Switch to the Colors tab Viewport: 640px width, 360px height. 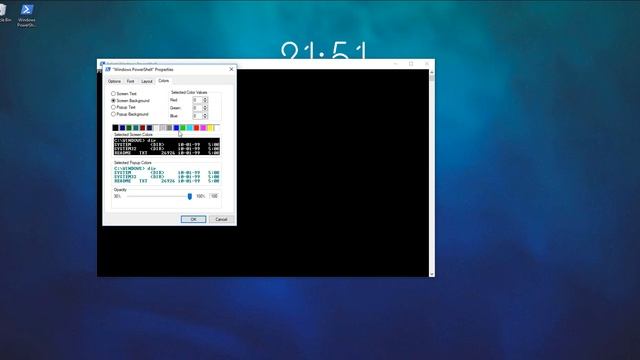coord(164,81)
